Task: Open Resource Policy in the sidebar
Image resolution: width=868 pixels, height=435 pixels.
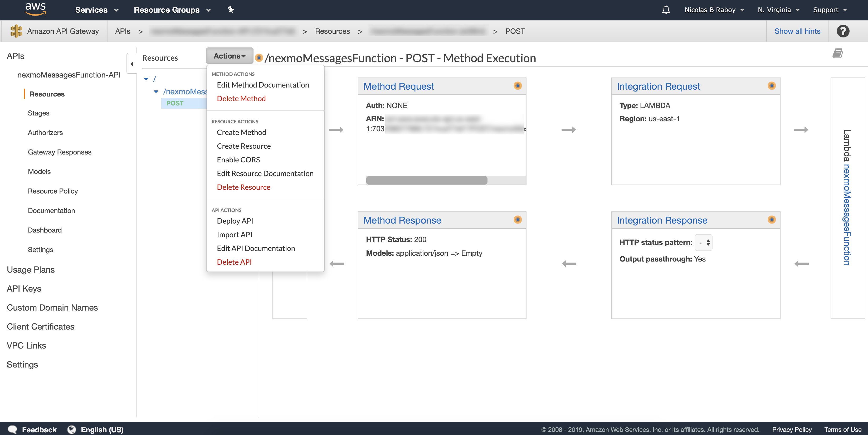Action: coord(53,191)
